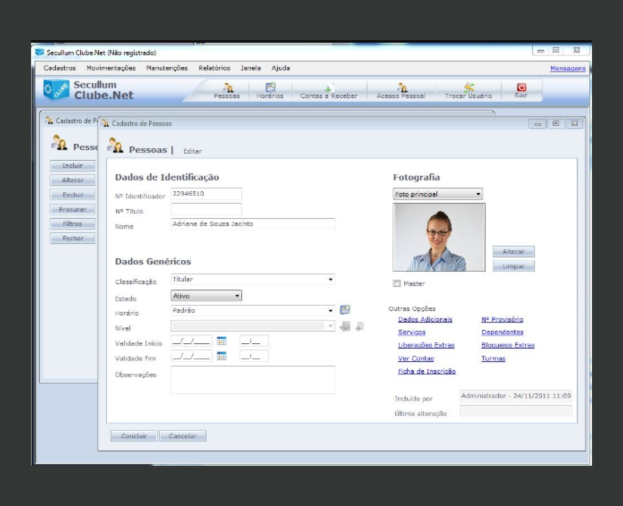623x506 pixels.
Task: Maximize the Cadastro de Pessoas dialog
Action: coord(556,124)
